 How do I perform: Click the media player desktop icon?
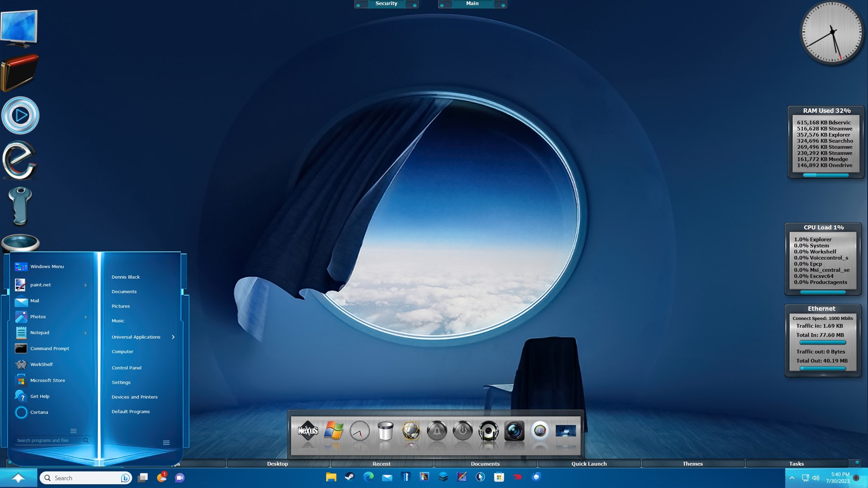click(20, 116)
